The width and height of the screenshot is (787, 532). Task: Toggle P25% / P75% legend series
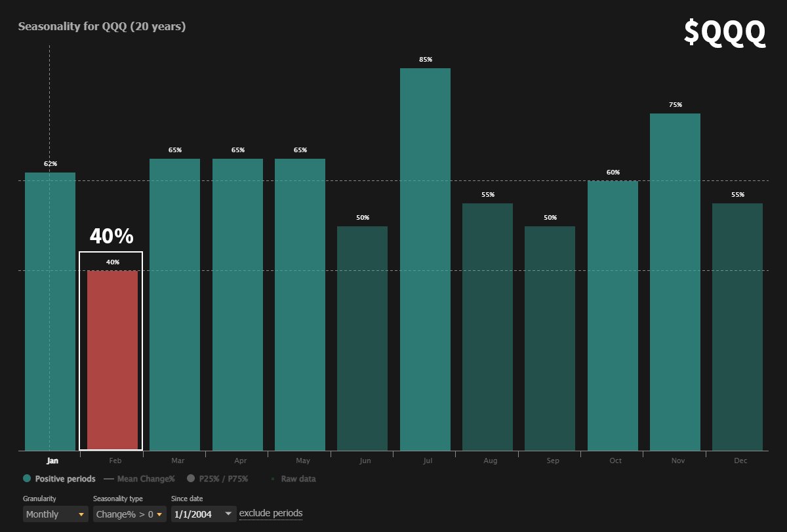[x=217, y=479]
